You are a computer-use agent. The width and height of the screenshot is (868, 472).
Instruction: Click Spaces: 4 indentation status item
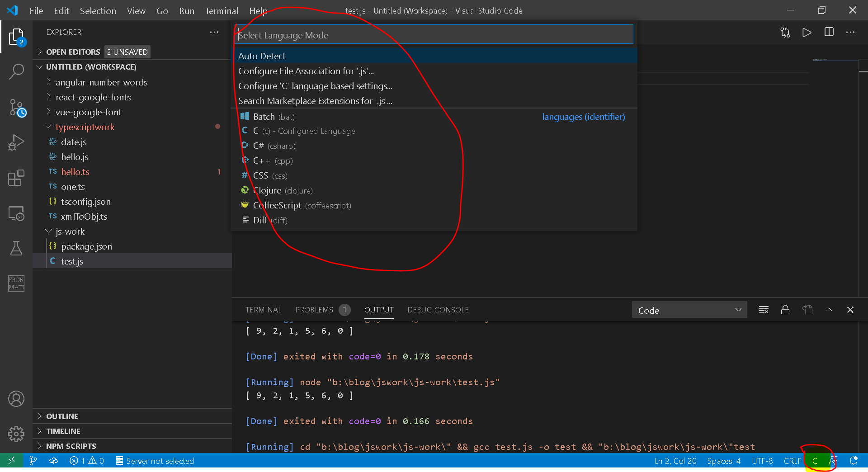click(x=724, y=461)
